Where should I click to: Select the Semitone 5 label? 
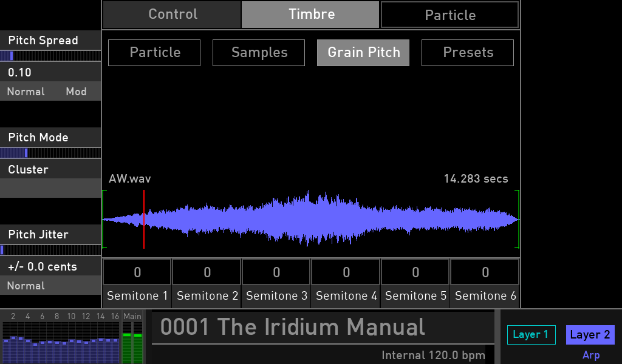(415, 296)
